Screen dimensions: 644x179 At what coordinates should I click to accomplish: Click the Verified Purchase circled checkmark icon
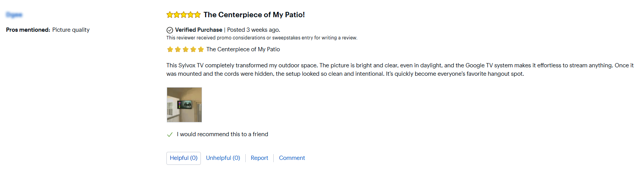[x=170, y=30]
